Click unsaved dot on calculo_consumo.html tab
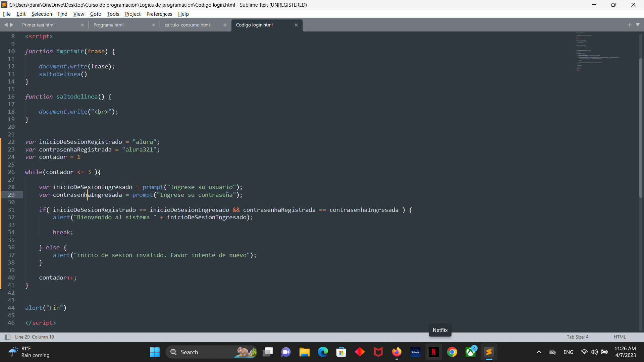The image size is (644, 362). (x=225, y=25)
